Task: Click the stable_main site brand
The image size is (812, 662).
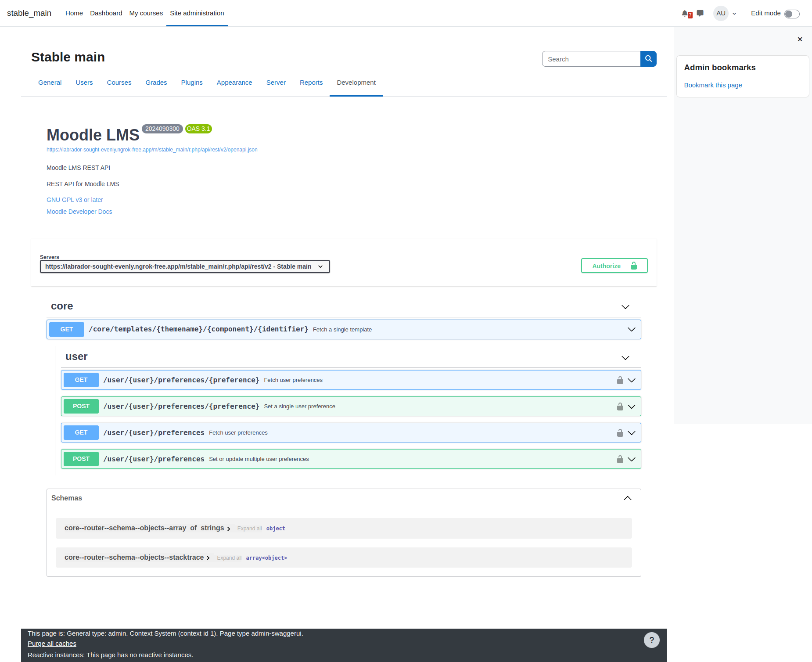Action: click(x=29, y=13)
